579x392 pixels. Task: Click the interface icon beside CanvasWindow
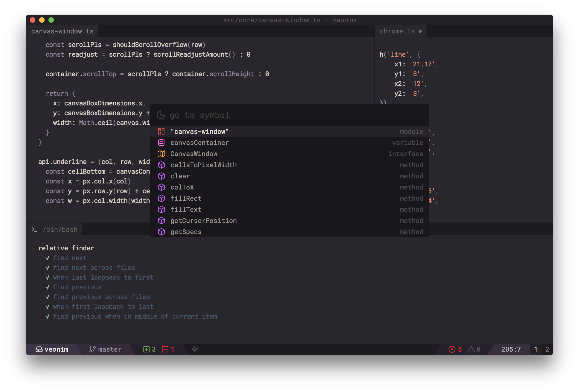point(161,154)
